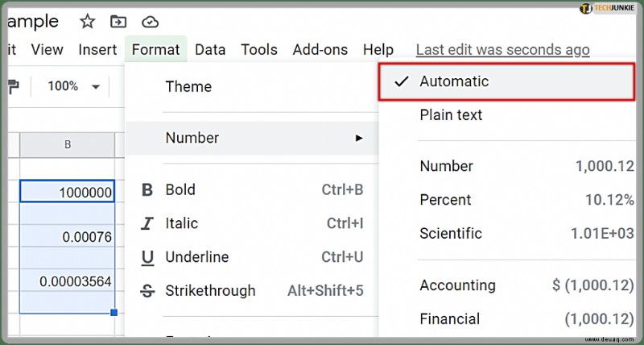The height and width of the screenshot is (345, 644).
Task: Apply Underline from the Format menu
Action: click(x=251, y=257)
